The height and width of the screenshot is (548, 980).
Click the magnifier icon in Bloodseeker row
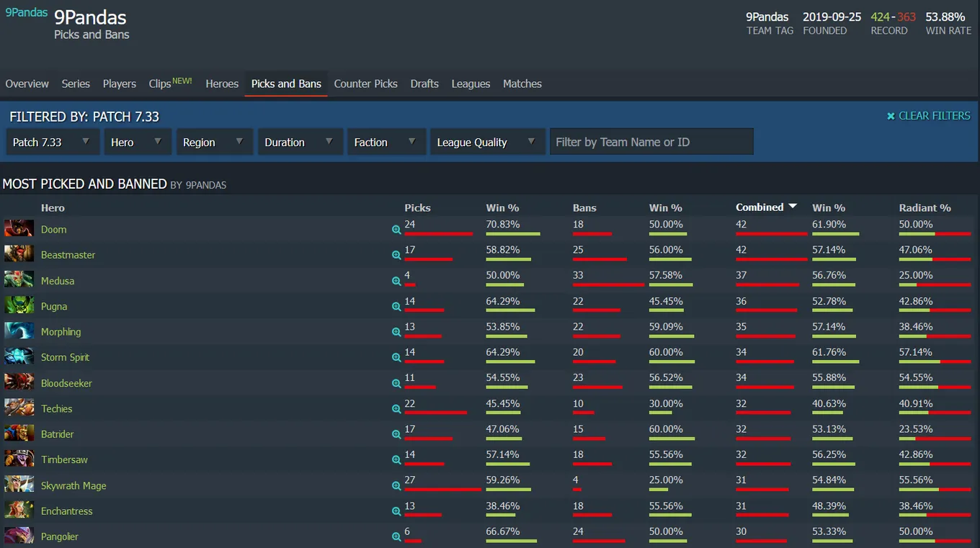pos(396,383)
